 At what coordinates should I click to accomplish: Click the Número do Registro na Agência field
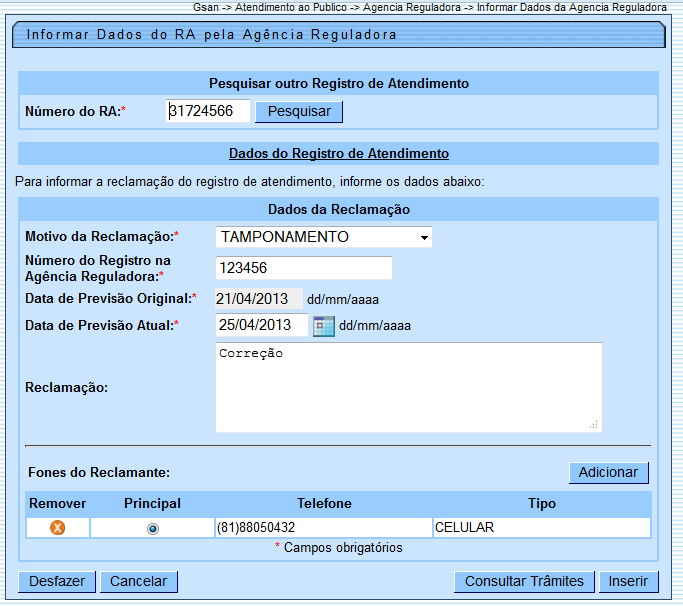tap(303, 268)
